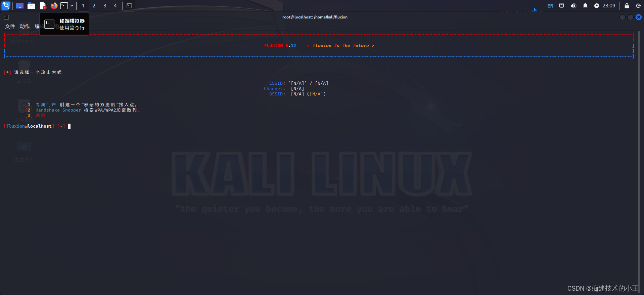Lock the screen with padlock icon
Image resolution: width=644 pixels, height=295 pixels.
click(627, 6)
